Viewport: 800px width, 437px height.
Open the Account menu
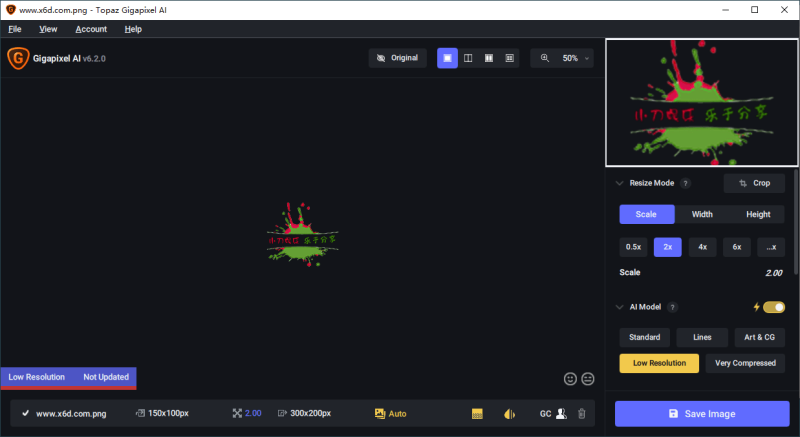(x=91, y=29)
